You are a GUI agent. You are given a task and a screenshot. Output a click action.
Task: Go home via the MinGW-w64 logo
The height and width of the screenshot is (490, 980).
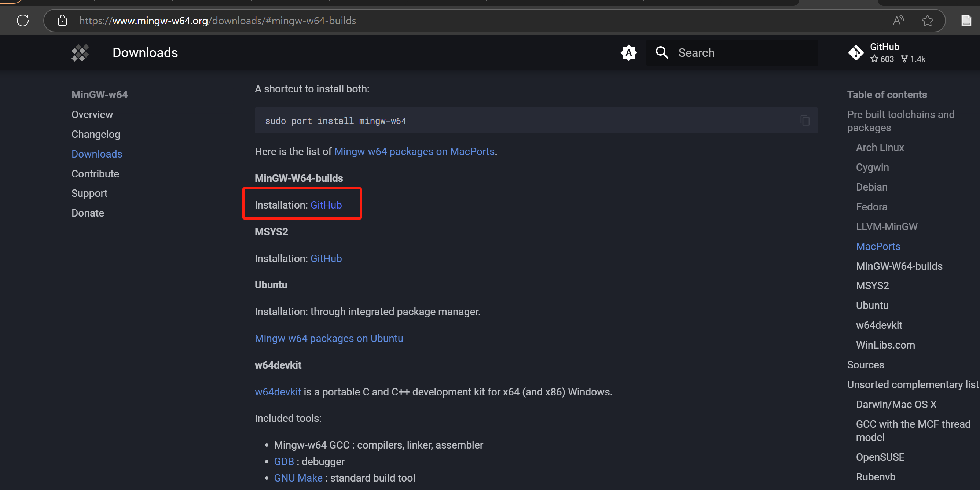click(x=80, y=53)
